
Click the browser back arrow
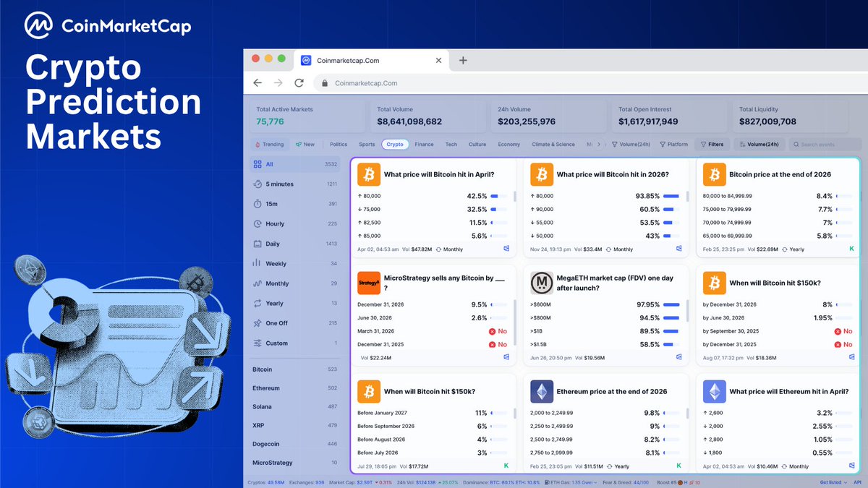pyautogui.click(x=258, y=83)
